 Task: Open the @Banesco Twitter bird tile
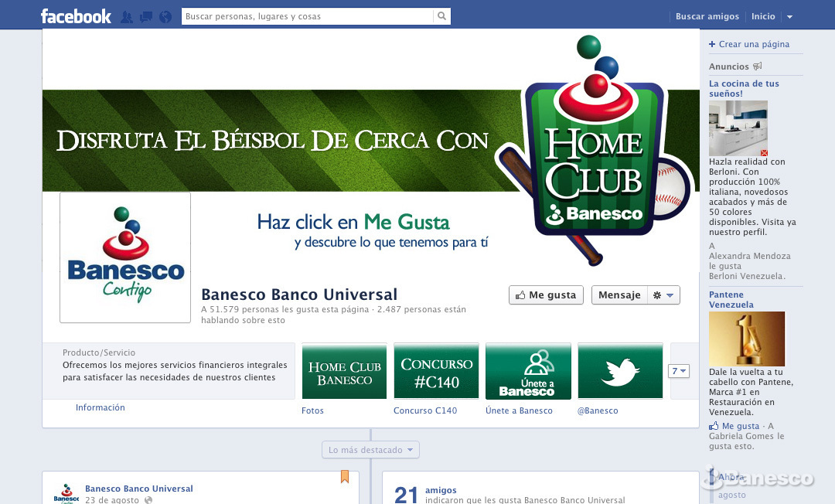click(x=620, y=371)
